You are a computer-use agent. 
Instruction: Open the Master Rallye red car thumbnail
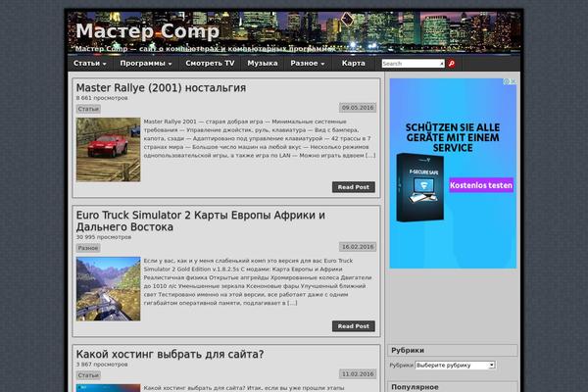[x=109, y=150]
